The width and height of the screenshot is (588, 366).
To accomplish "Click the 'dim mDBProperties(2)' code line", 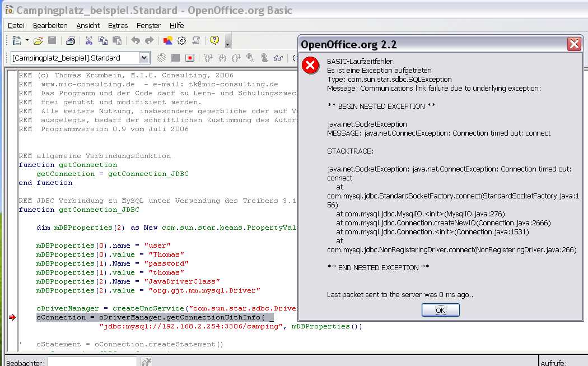I will (167, 228).
